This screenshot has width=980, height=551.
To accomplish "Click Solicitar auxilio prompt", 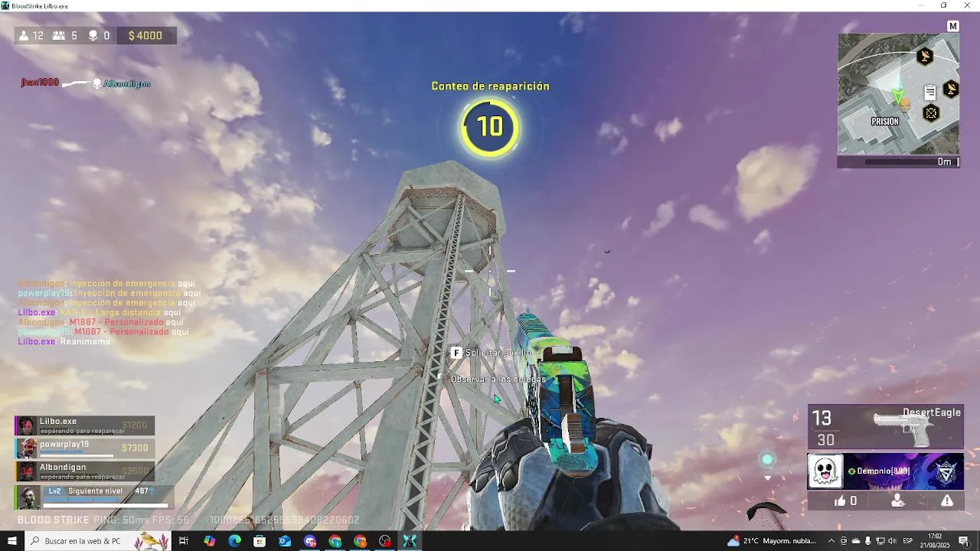I will click(x=498, y=353).
